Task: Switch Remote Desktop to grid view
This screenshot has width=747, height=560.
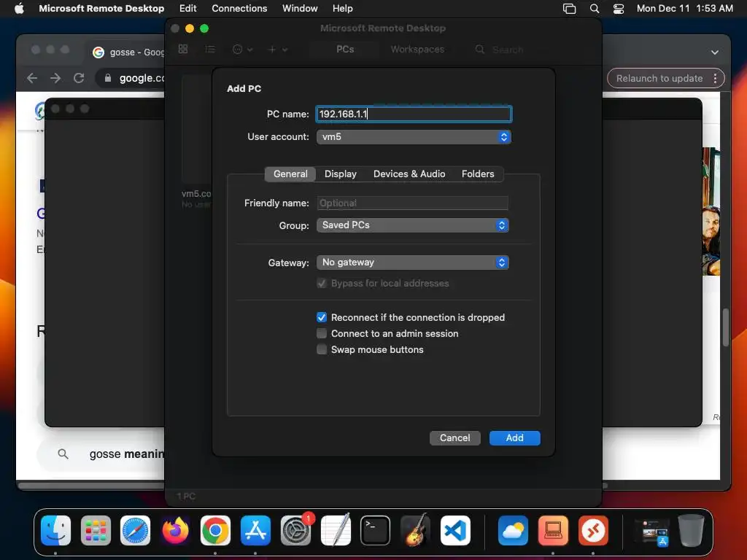Action: pyautogui.click(x=183, y=49)
